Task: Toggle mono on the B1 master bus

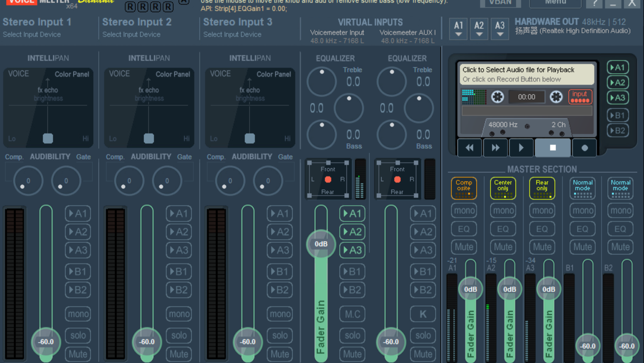Action: click(x=583, y=210)
